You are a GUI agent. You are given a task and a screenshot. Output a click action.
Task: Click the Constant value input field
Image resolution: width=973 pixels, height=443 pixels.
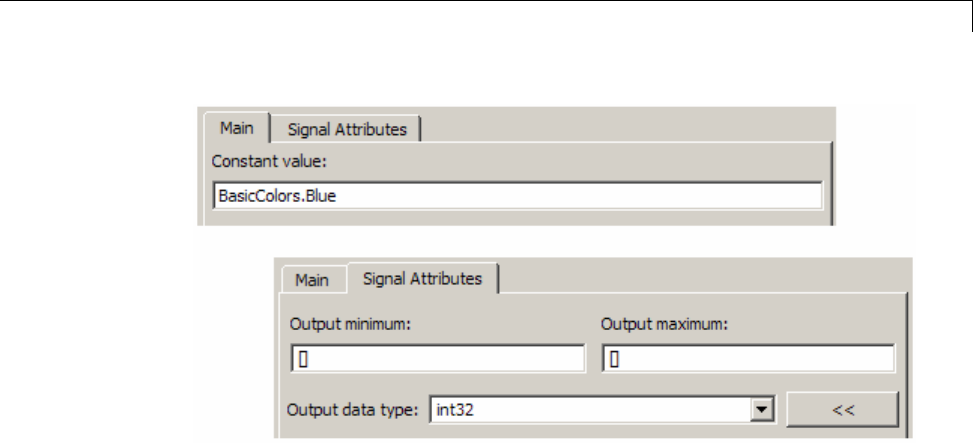[x=518, y=195]
